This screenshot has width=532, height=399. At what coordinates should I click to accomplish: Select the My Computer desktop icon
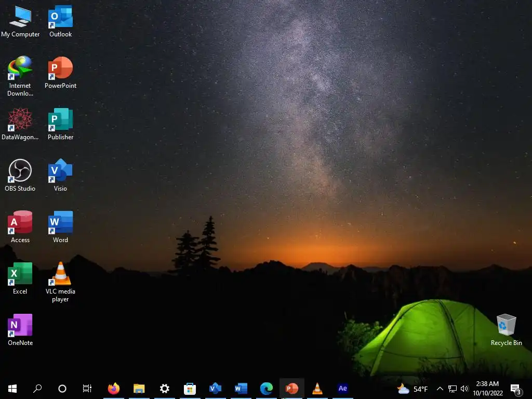point(20,21)
